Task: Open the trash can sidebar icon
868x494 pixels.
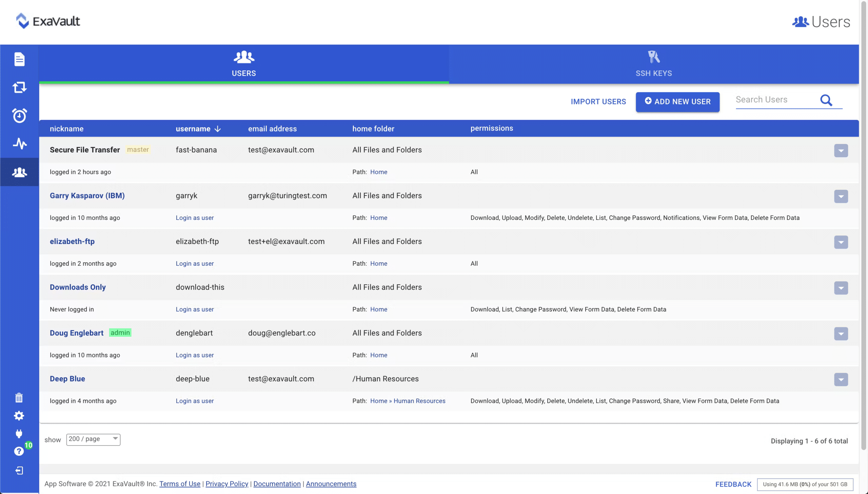Action: (19, 397)
